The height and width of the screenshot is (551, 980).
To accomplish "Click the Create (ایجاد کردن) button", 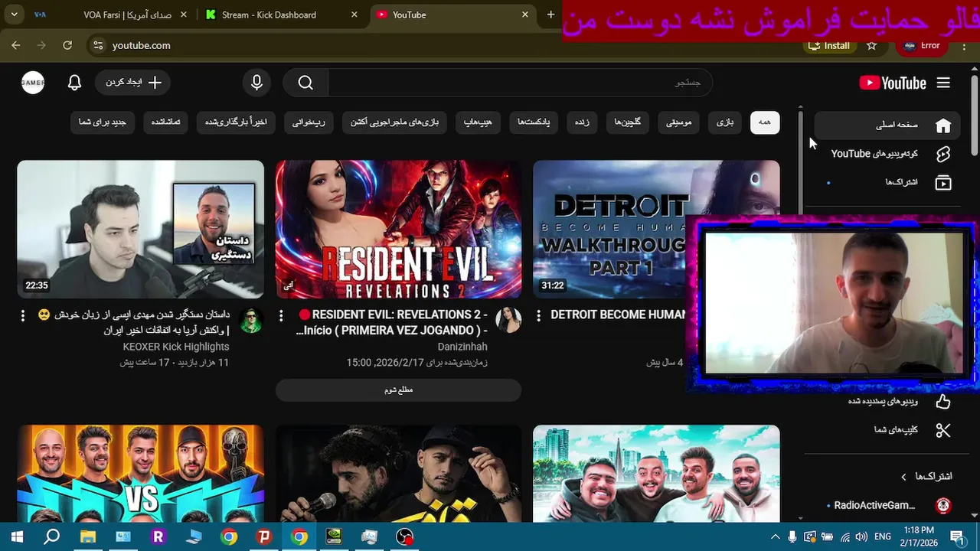I will [x=133, y=83].
